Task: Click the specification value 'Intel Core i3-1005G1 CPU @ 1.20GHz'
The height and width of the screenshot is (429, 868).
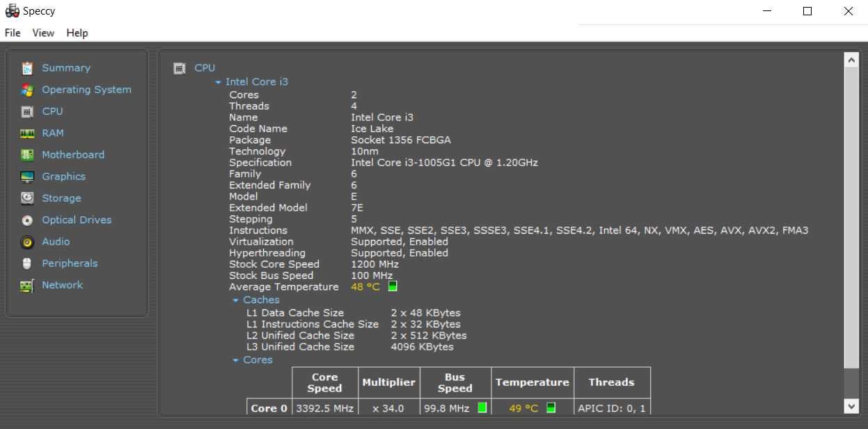Action: click(444, 163)
